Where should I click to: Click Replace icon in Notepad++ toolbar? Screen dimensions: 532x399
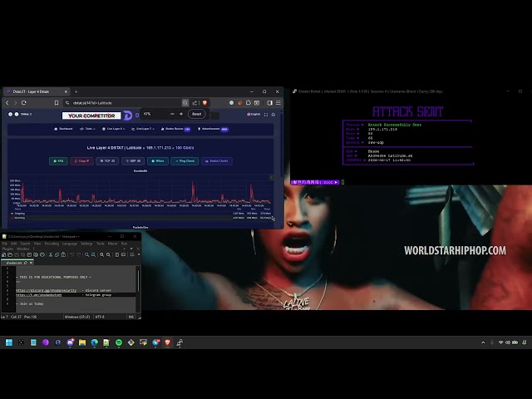[93, 255]
